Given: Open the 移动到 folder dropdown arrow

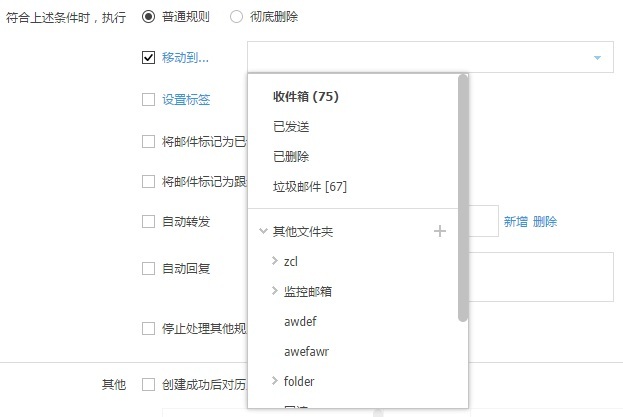Looking at the screenshot, I should [x=597, y=57].
